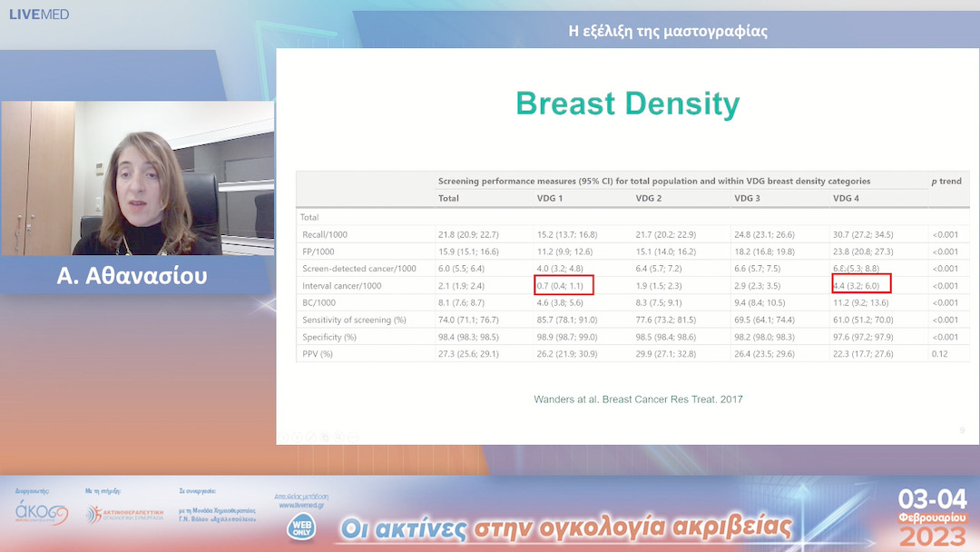Click the date 03-04 Φεβρουαρίου 2023
Screen dimensions: 980x552
[x=933, y=517]
